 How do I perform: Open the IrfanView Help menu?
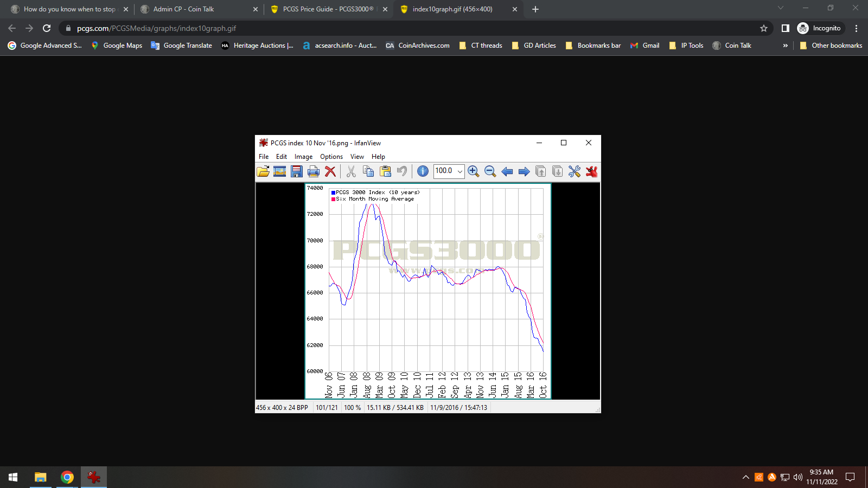click(378, 157)
